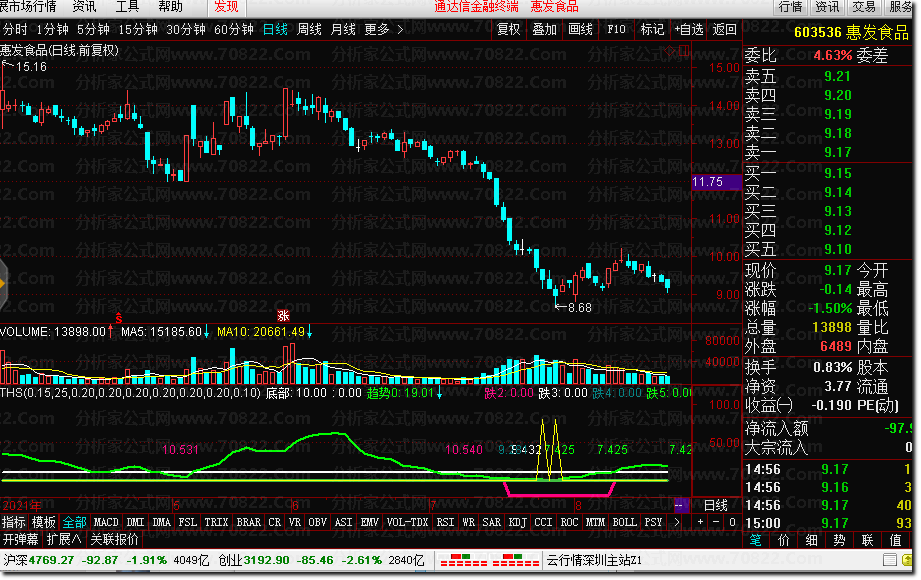Switch to 30分钟 period

tap(186, 29)
